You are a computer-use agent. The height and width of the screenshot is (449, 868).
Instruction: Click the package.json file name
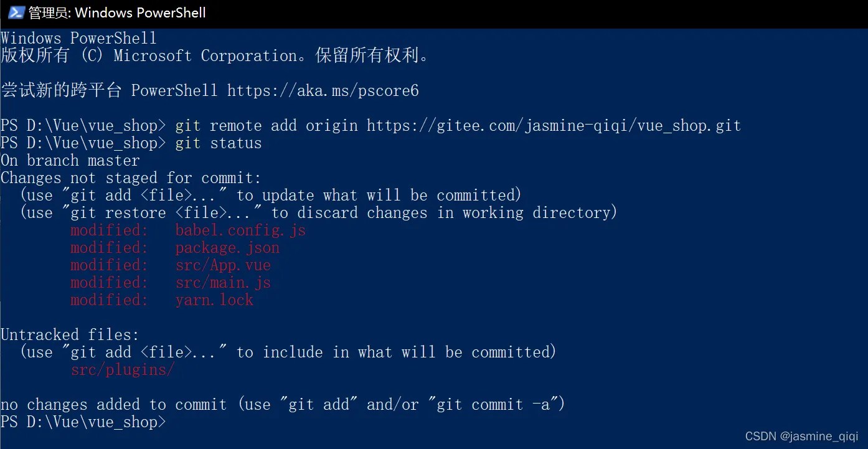pos(227,248)
